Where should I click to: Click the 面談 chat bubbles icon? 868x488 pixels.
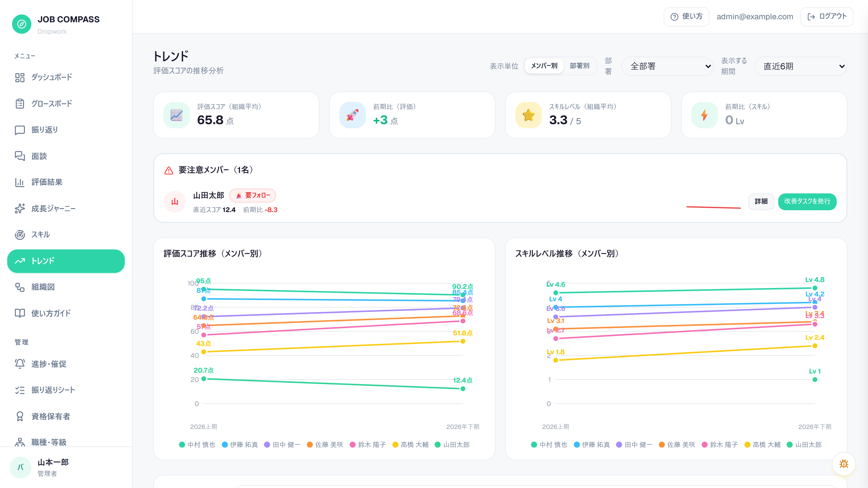pos(20,156)
